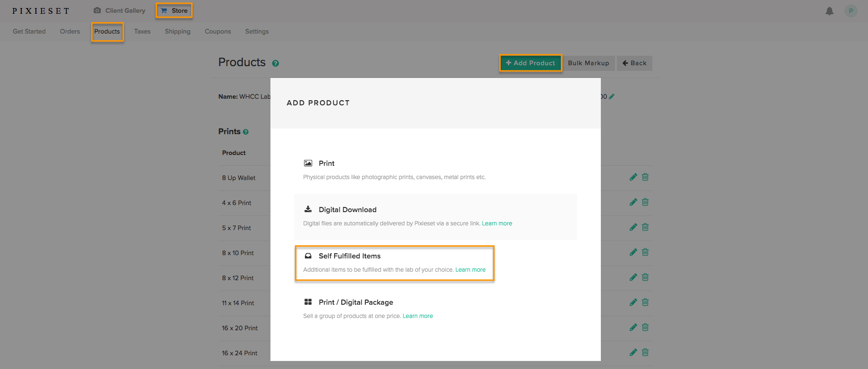Open the user profile avatar P
This screenshot has height=369, width=868.
(851, 11)
